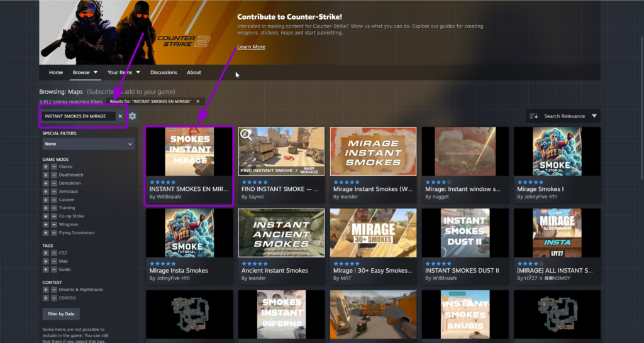Viewport: 644px width, 343px height.
Task: Include CSGO10 contest with plus icon
Action: pyautogui.click(x=45, y=298)
